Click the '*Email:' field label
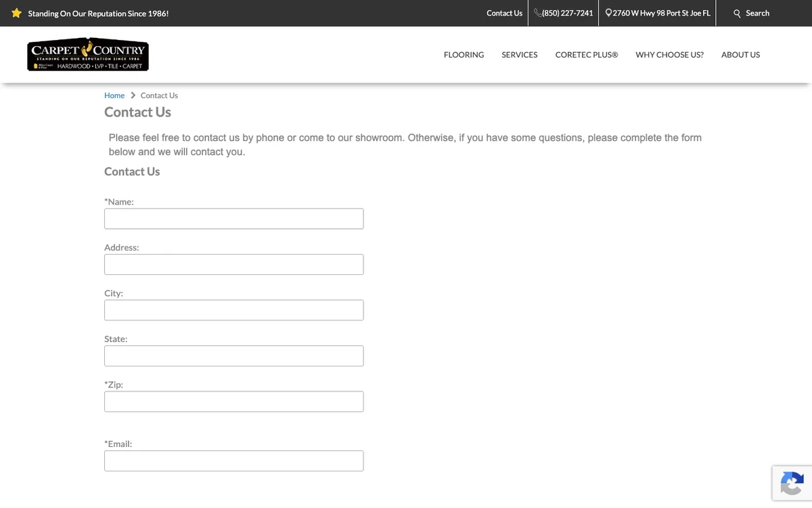The width and height of the screenshot is (812, 508). click(x=118, y=444)
